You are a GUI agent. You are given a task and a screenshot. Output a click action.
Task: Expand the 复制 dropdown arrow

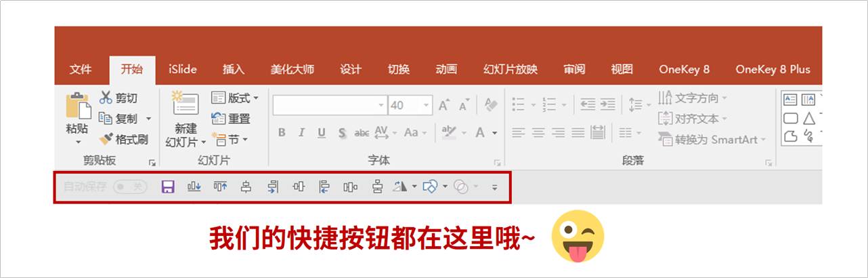149,119
